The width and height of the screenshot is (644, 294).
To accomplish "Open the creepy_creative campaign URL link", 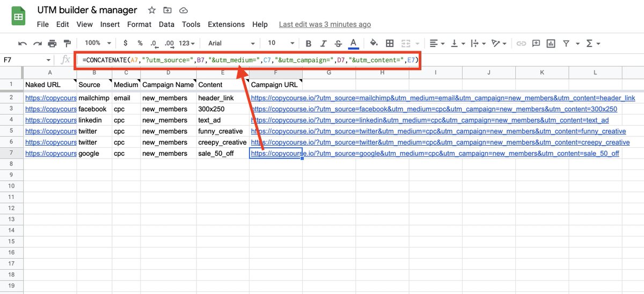I will [x=440, y=142].
